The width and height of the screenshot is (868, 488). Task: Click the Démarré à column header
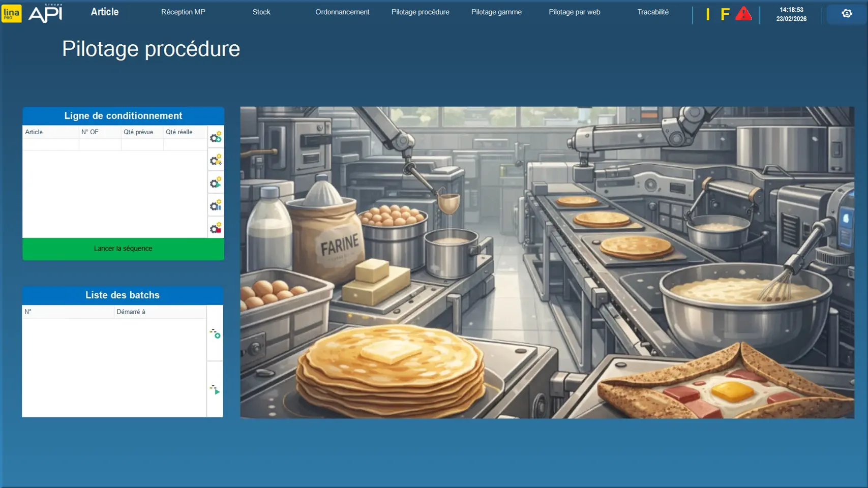[131, 312]
